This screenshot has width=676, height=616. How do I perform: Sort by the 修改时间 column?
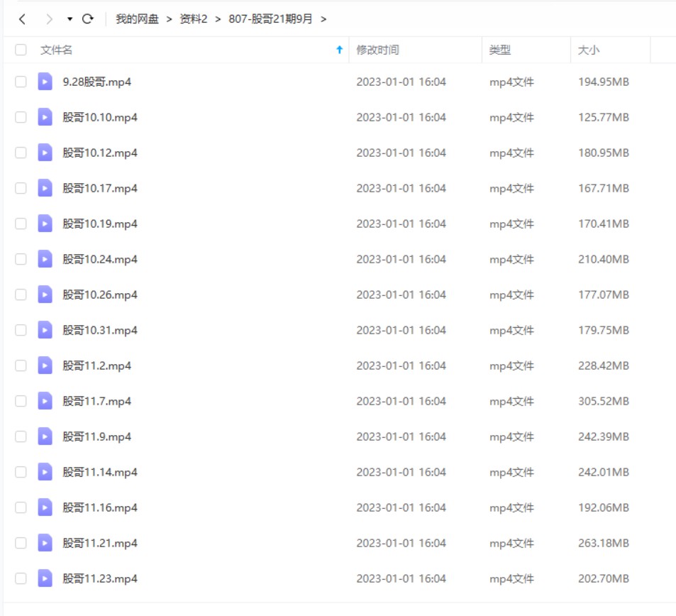377,50
